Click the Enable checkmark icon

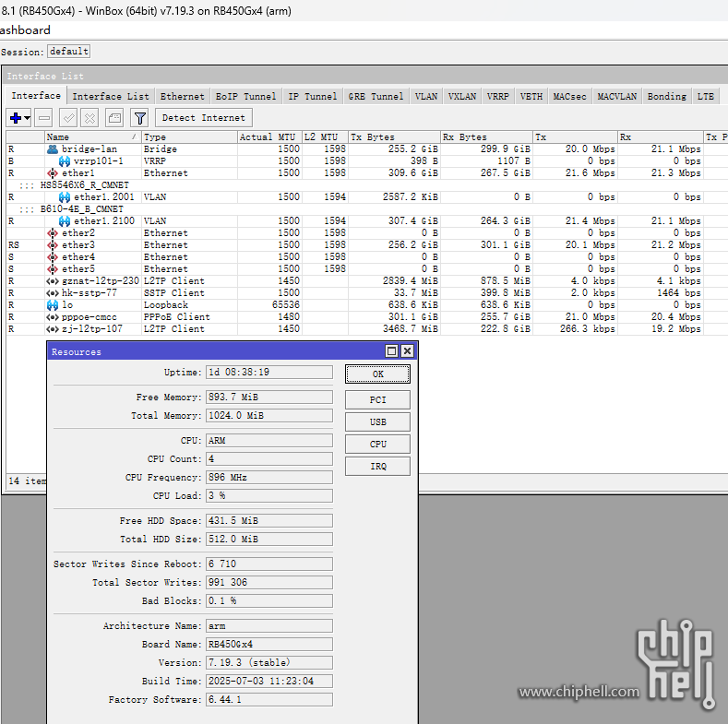coord(68,118)
